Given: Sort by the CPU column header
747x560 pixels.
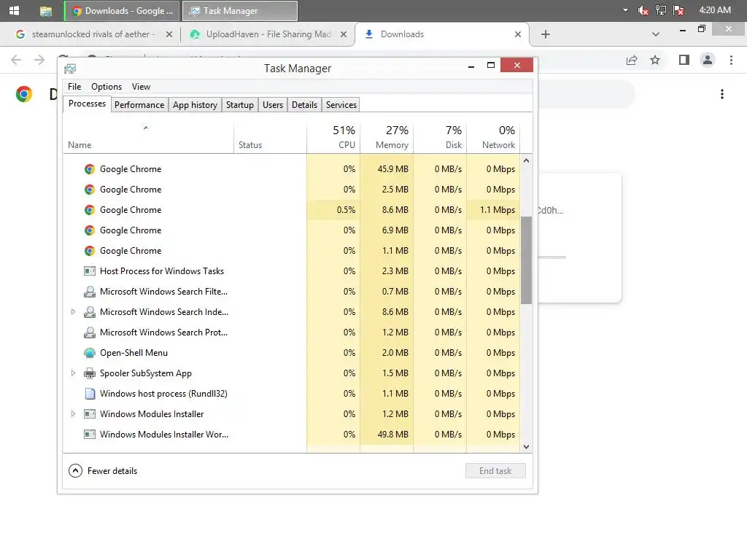Looking at the screenshot, I should pyautogui.click(x=333, y=138).
